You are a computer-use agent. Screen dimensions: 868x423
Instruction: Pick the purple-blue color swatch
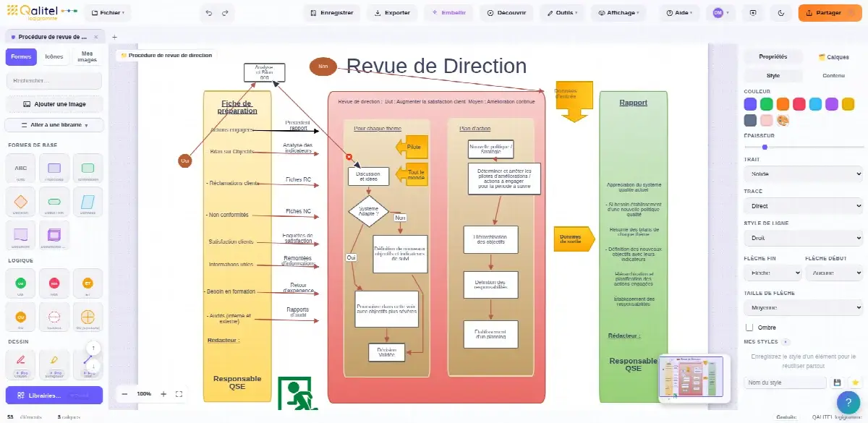pos(750,104)
